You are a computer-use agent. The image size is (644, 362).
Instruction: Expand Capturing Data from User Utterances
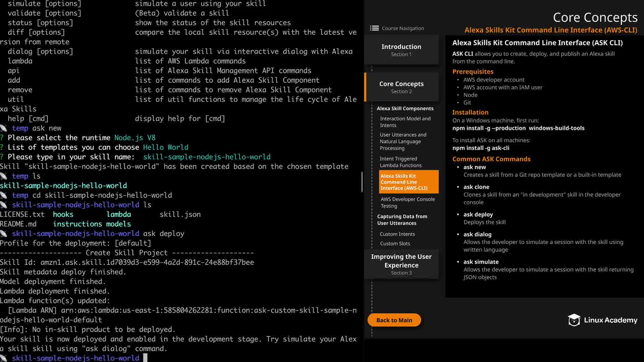[x=402, y=220]
